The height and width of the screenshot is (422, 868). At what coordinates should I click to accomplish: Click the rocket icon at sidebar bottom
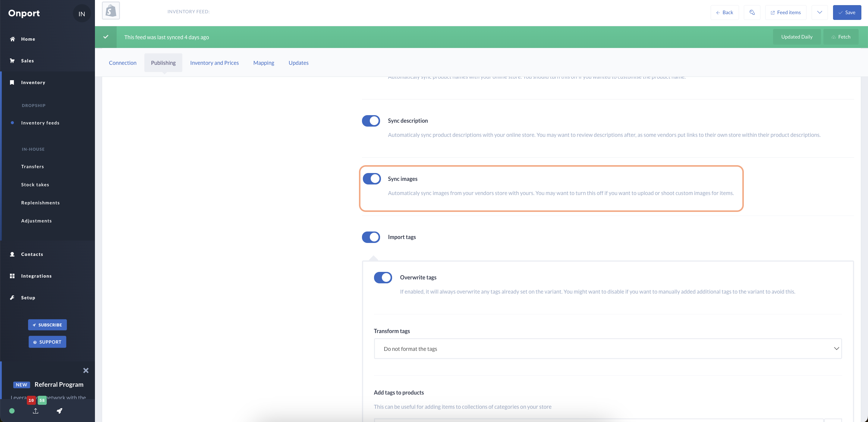(x=59, y=411)
